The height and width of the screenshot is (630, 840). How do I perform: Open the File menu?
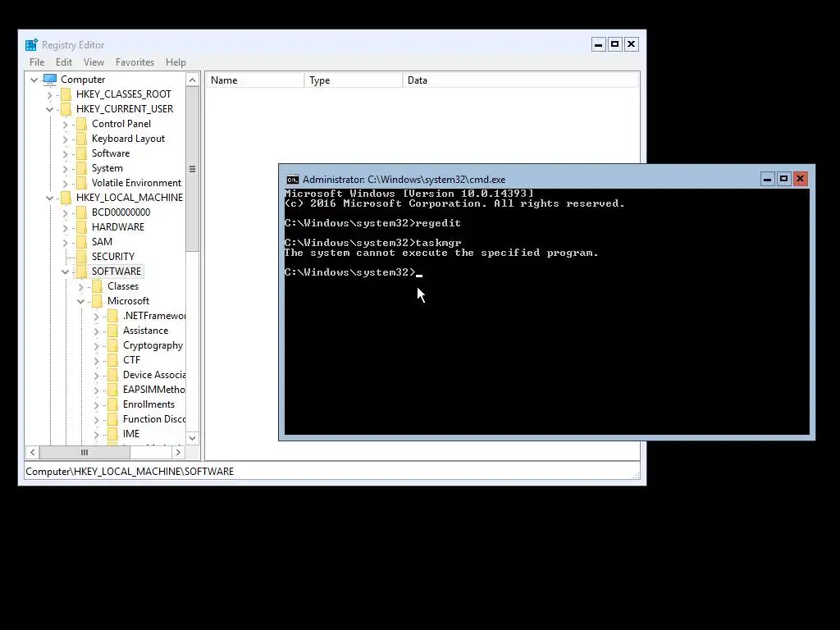point(37,62)
